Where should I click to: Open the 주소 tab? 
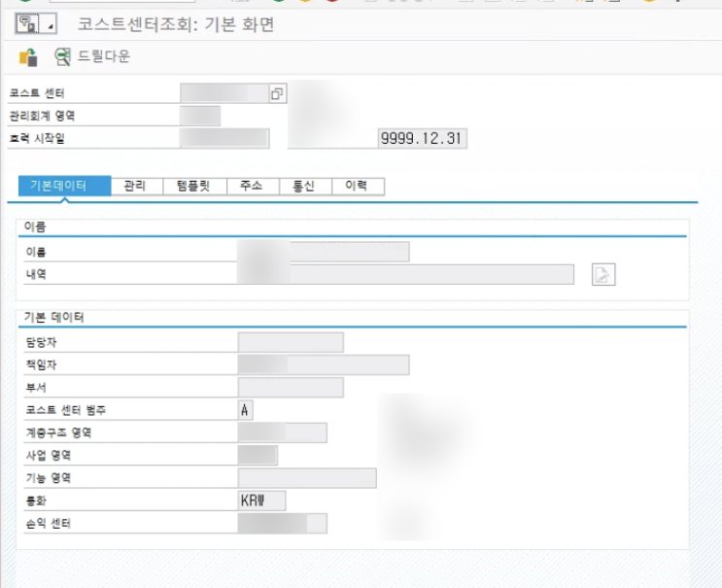[x=253, y=186]
